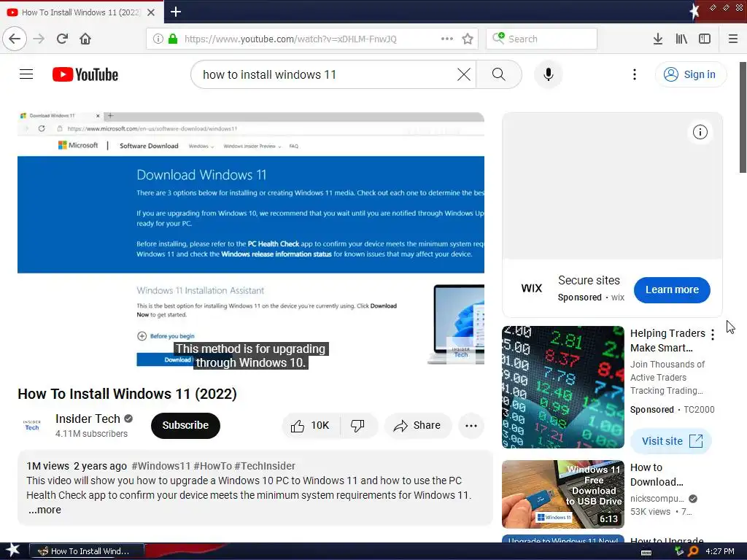The height and width of the screenshot is (560, 747).
Task: Open USB Drive video thumbnail
Action: tap(562, 494)
